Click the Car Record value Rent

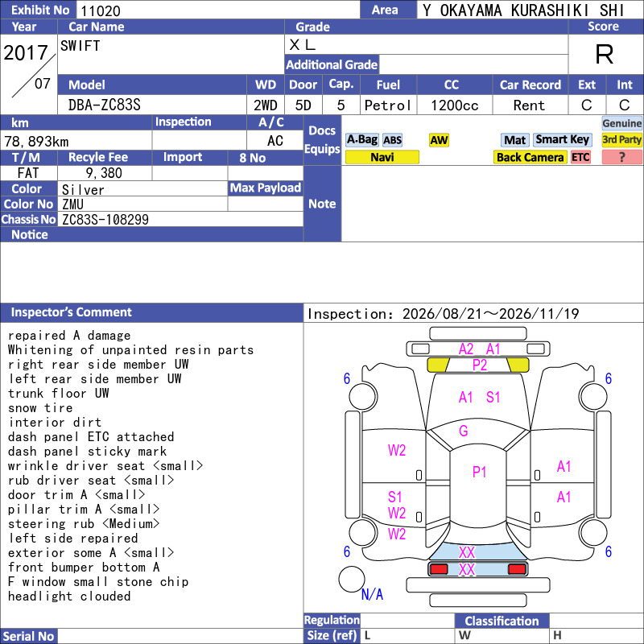pos(529,105)
